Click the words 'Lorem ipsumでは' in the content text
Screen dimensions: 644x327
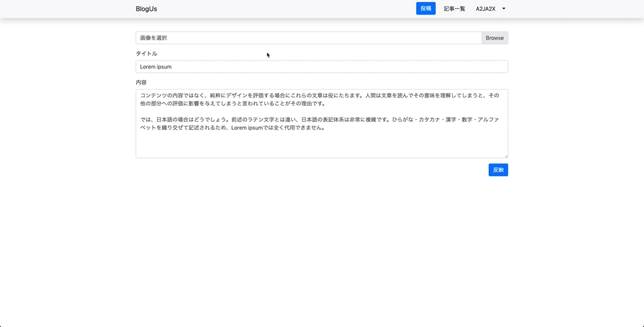(x=255, y=129)
